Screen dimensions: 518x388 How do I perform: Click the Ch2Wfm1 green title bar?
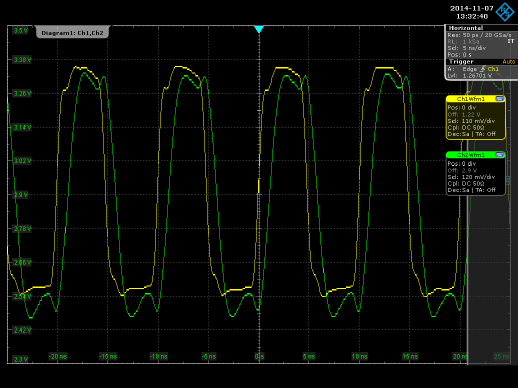[471, 155]
